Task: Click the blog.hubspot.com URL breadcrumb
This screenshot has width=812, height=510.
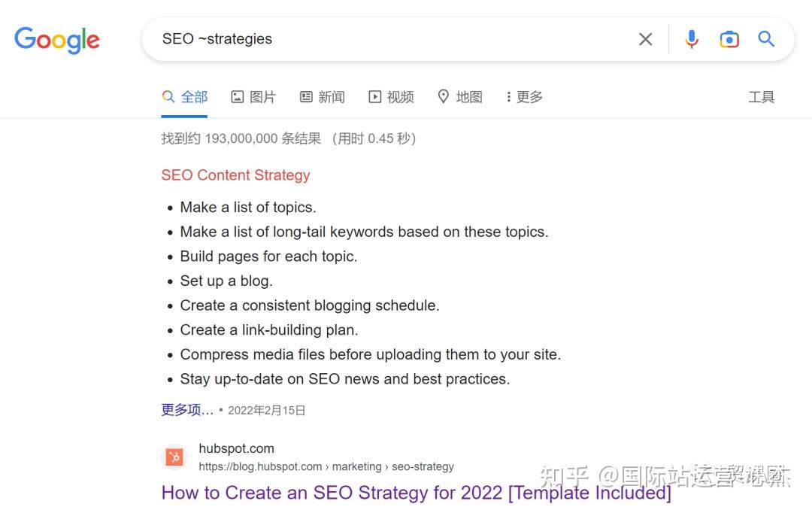Action: [326, 466]
